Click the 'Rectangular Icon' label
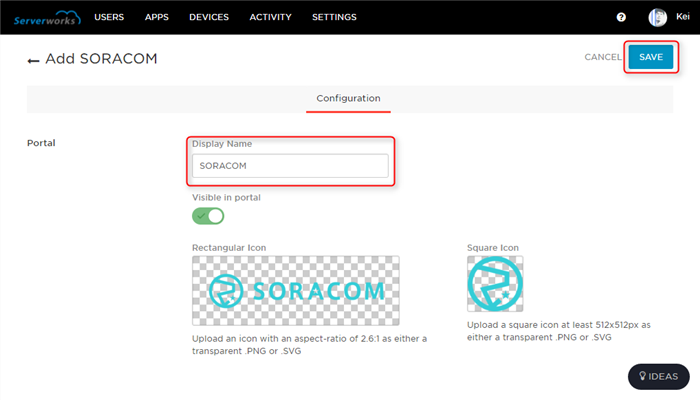 229,248
